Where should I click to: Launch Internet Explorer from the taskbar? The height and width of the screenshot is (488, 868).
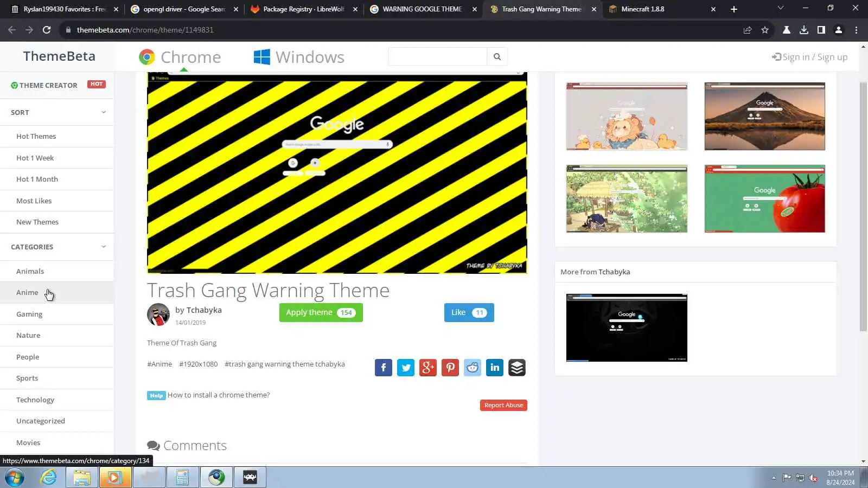tap(49, 477)
